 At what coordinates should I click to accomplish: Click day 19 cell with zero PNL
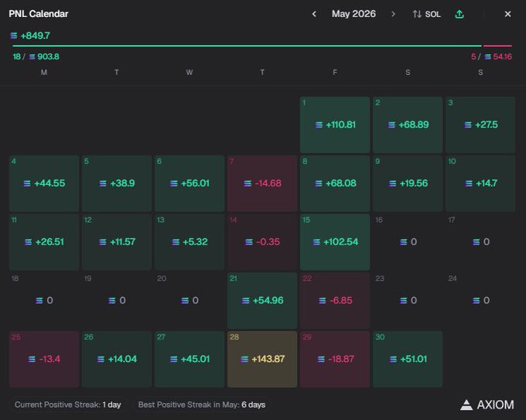pyautogui.click(x=117, y=301)
